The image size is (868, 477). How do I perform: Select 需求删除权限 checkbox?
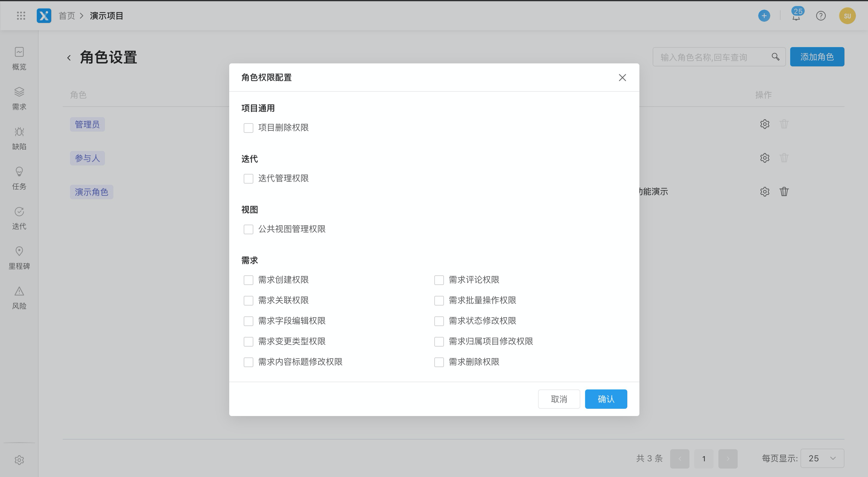(x=439, y=362)
